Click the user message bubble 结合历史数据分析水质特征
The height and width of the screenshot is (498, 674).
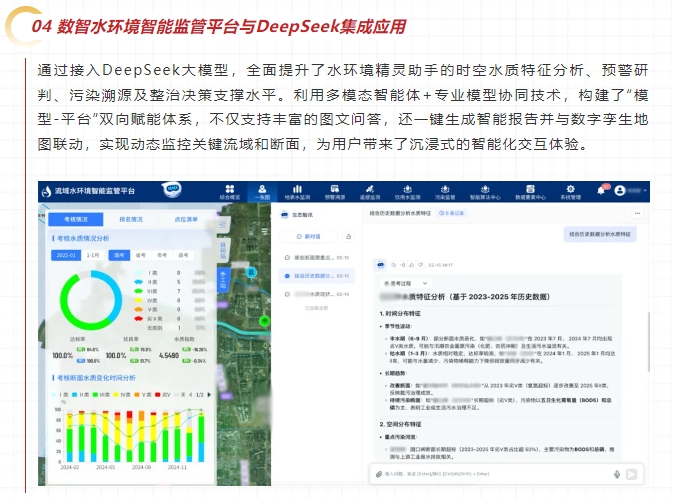pyautogui.click(x=600, y=234)
